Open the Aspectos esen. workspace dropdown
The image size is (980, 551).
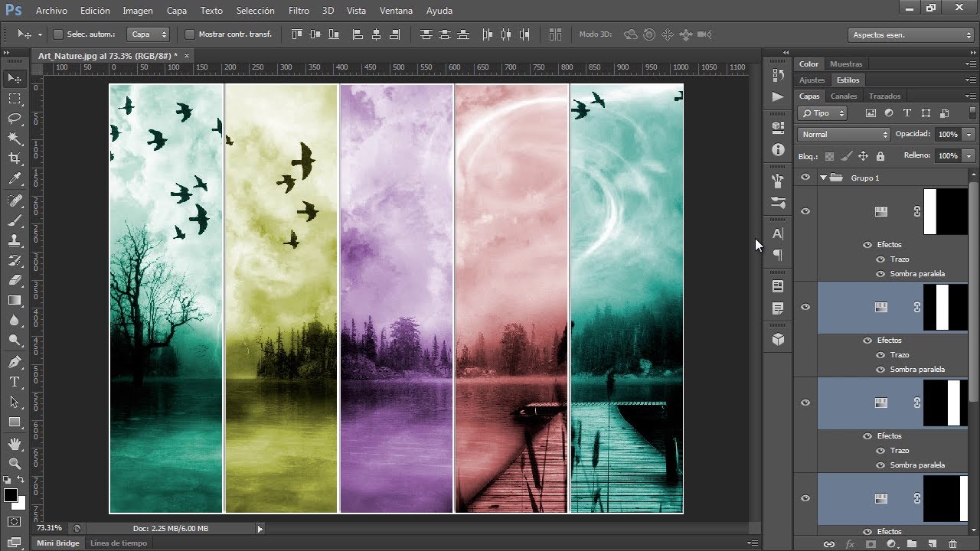(x=911, y=35)
